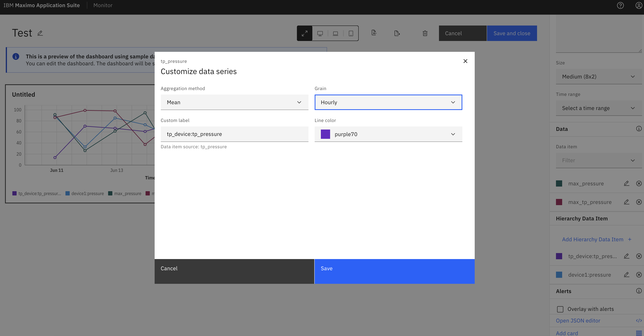
Task: Click Monitor in top header
Action: 103,5
